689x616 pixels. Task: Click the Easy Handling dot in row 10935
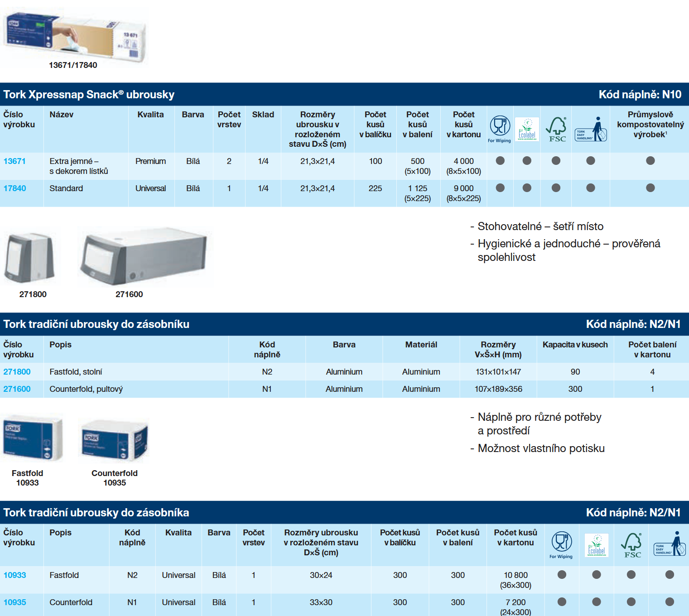[670, 602]
